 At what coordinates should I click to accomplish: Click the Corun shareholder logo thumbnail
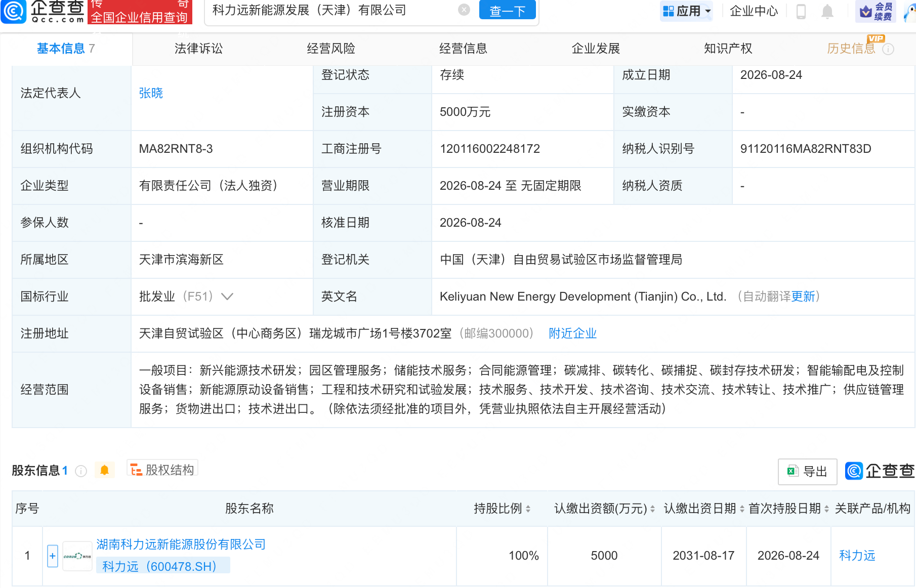77,556
